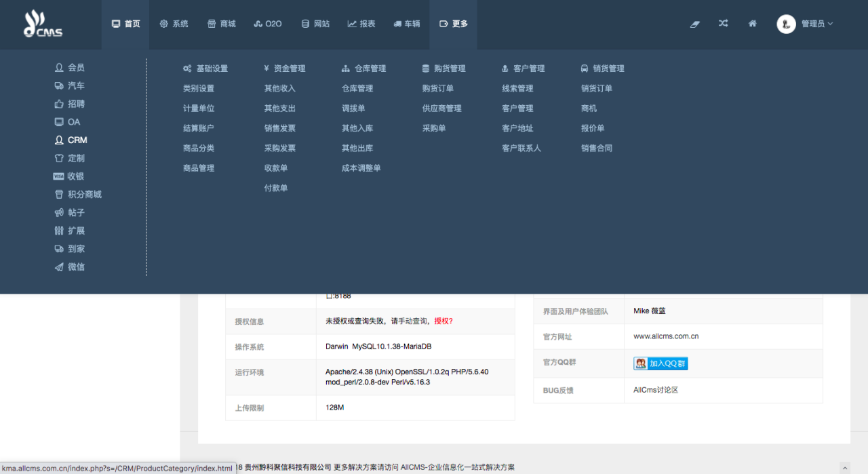Open 商品分类 under 基础设置
The height and width of the screenshot is (474, 868).
(199, 149)
